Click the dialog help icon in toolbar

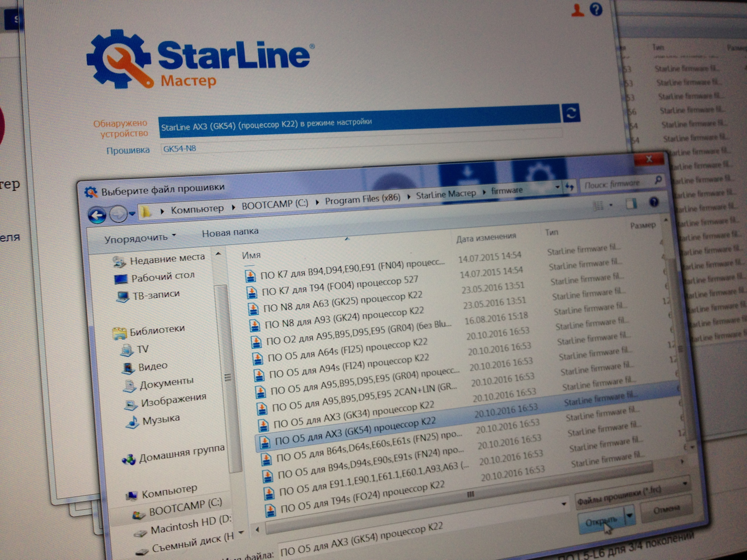[x=654, y=202]
